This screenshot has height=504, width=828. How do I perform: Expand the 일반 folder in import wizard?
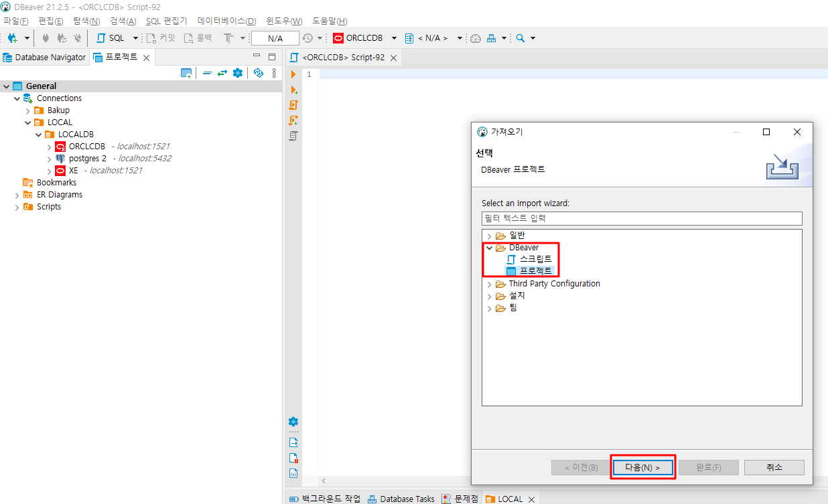tap(490, 236)
